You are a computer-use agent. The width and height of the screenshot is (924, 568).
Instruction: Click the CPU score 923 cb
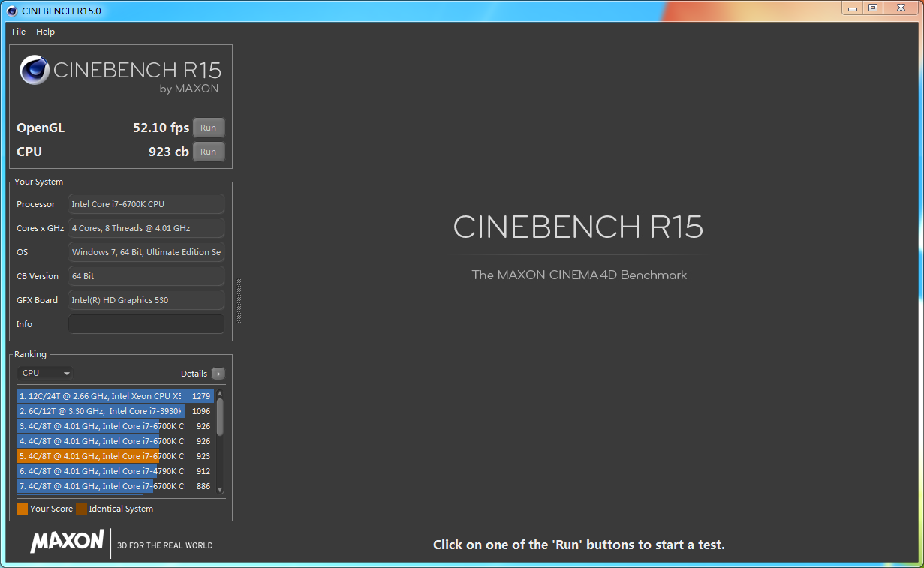[x=169, y=152]
